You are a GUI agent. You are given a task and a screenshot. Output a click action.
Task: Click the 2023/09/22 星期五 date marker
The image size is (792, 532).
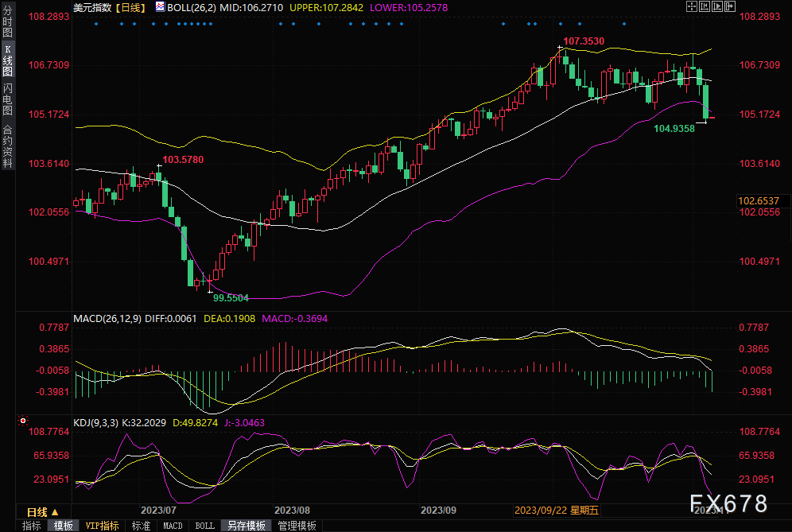coord(557,511)
